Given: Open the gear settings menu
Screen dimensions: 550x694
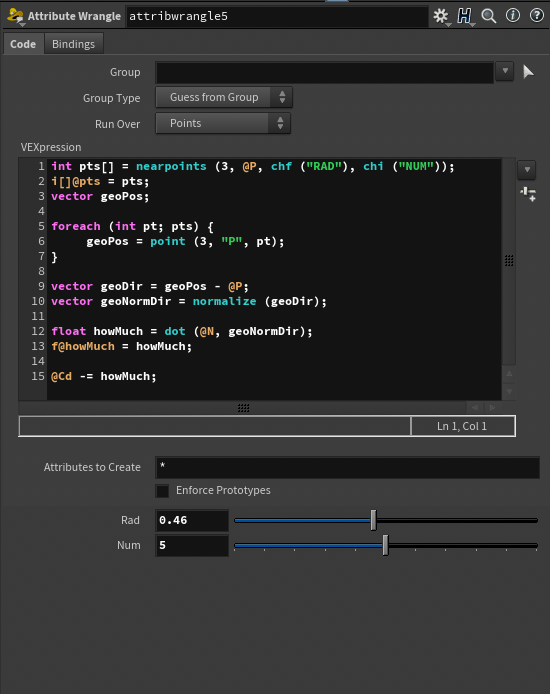Looking at the screenshot, I should pyautogui.click(x=440, y=16).
